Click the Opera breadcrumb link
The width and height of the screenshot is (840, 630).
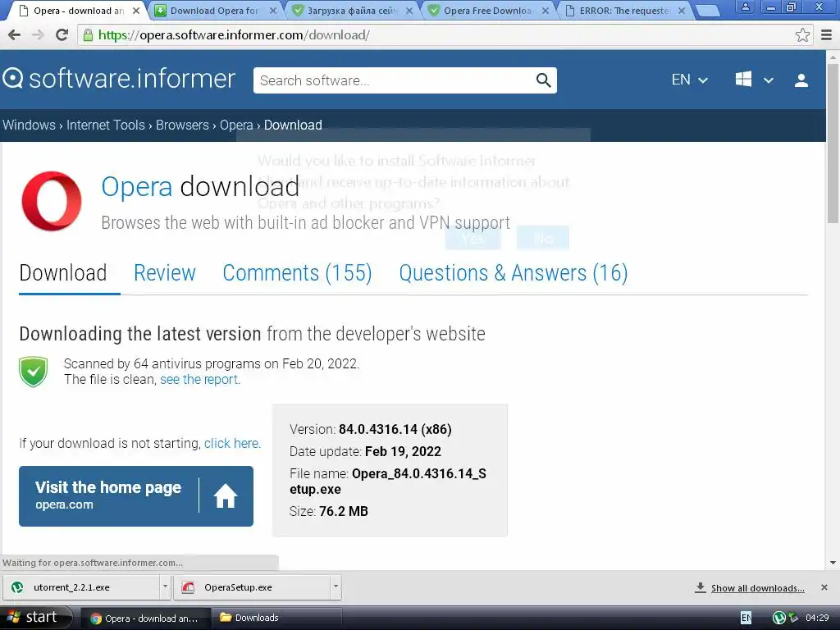click(236, 125)
